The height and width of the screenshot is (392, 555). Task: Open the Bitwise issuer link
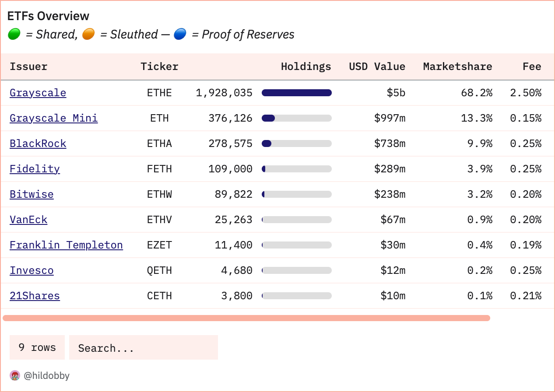32,194
